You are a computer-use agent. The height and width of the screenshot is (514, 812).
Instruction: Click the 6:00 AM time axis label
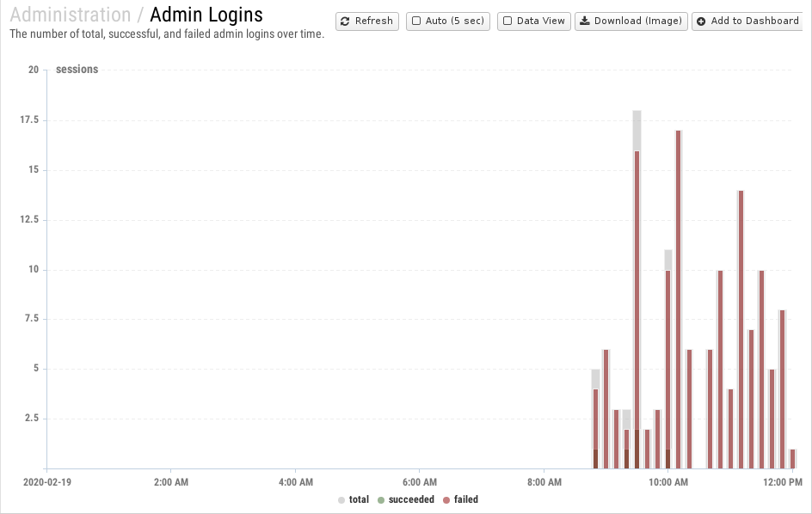point(419,482)
